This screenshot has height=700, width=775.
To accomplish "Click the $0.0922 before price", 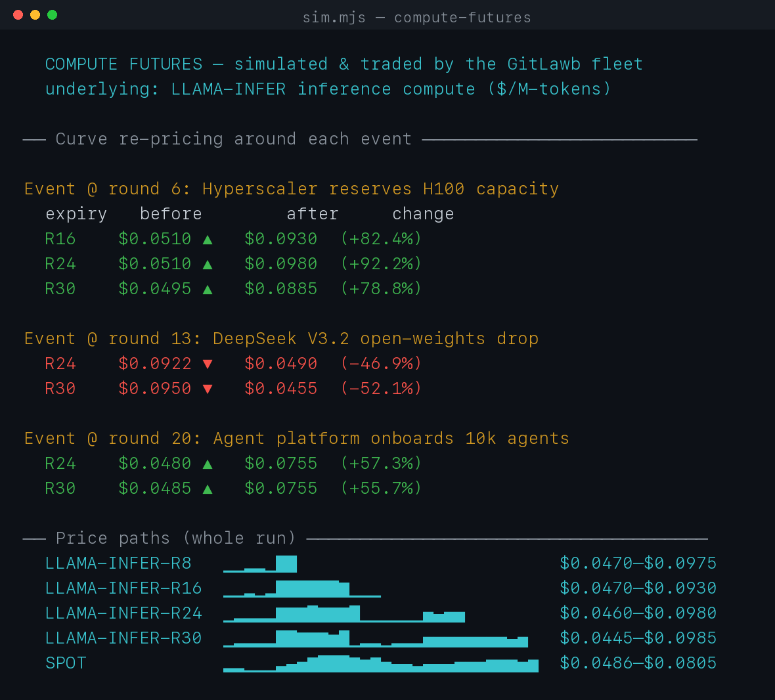I will click(x=155, y=364).
